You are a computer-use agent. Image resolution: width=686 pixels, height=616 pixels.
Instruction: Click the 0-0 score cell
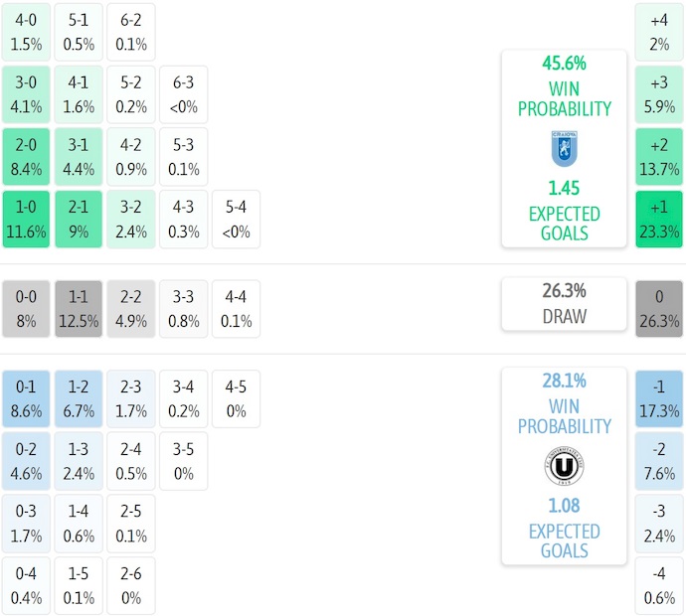pos(26,308)
